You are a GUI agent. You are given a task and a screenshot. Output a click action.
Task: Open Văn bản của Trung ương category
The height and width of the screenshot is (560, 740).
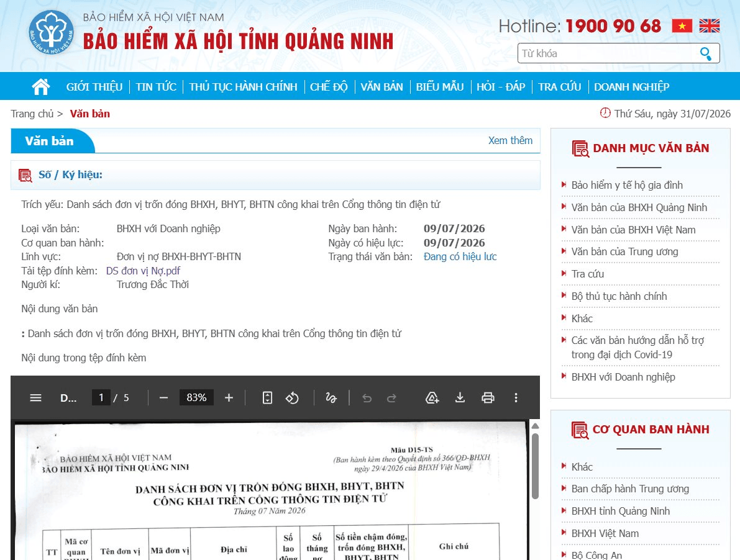[624, 251]
